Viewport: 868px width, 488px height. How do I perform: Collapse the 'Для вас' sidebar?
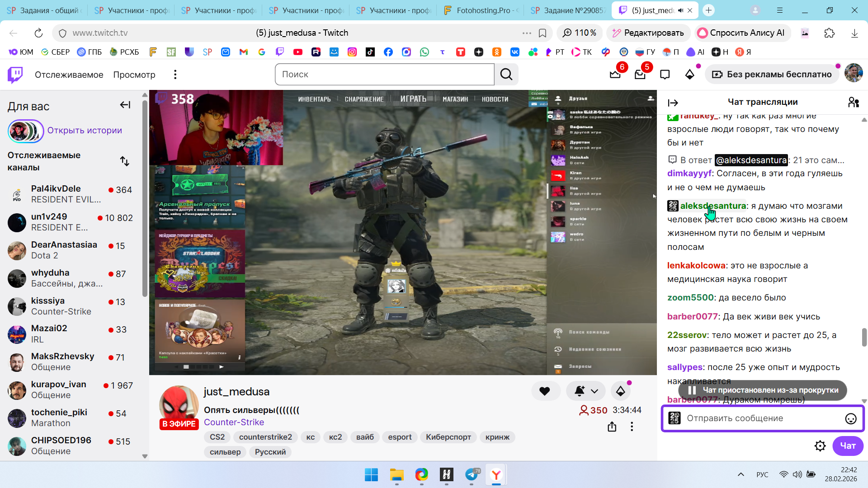tap(125, 105)
